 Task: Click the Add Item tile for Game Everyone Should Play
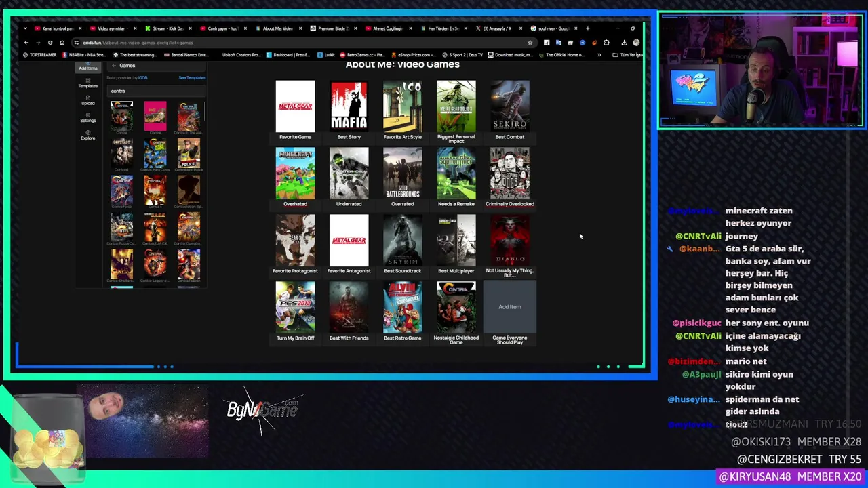(x=510, y=307)
